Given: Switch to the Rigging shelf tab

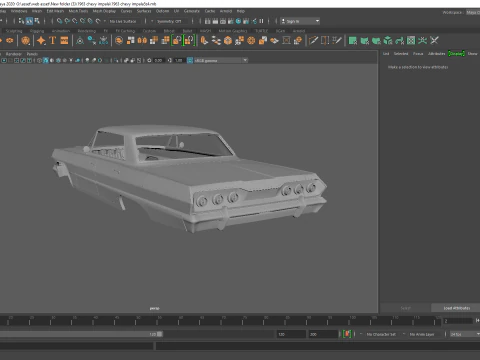Looking at the screenshot, I should tap(37, 31).
